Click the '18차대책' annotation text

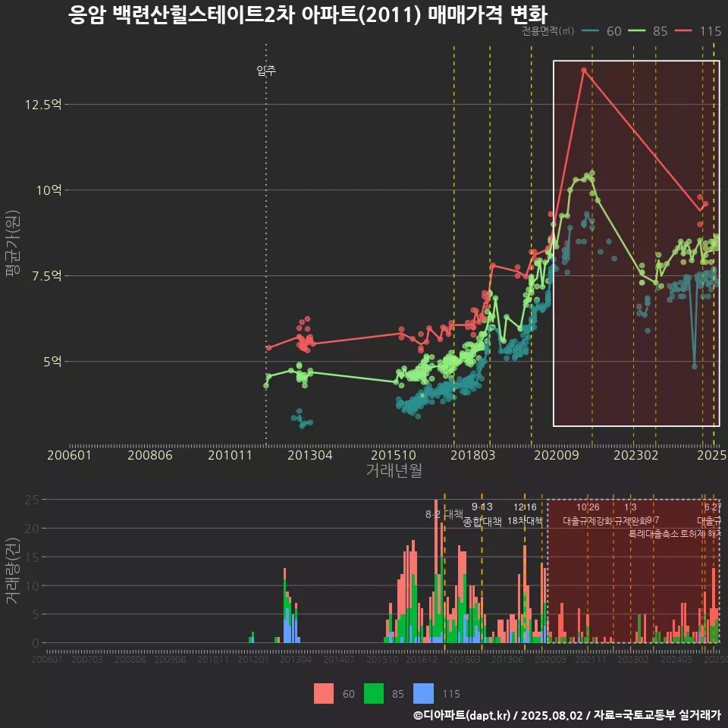pos(525,521)
